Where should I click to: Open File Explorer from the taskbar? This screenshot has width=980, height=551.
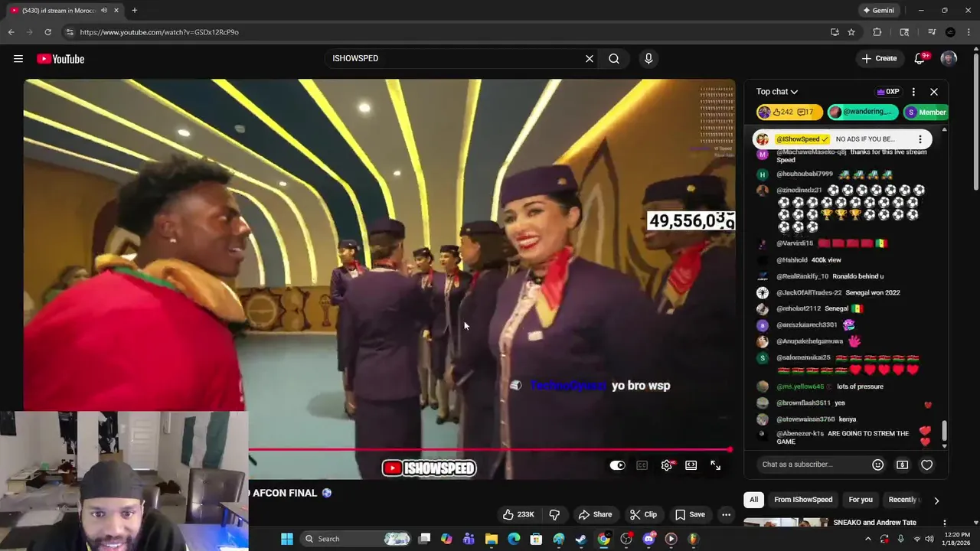point(491,539)
